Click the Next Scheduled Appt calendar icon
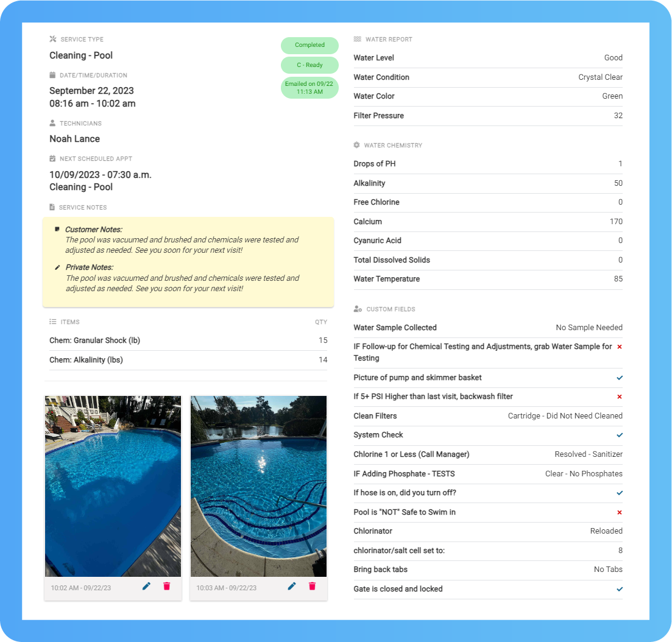The image size is (672, 642). point(52,158)
